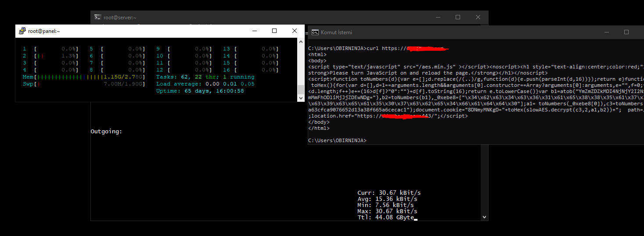The width and height of the screenshot is (644, 236).
Task: Click the 'Min: 7.56 kBit/s' value
Action: click(385, 205)
